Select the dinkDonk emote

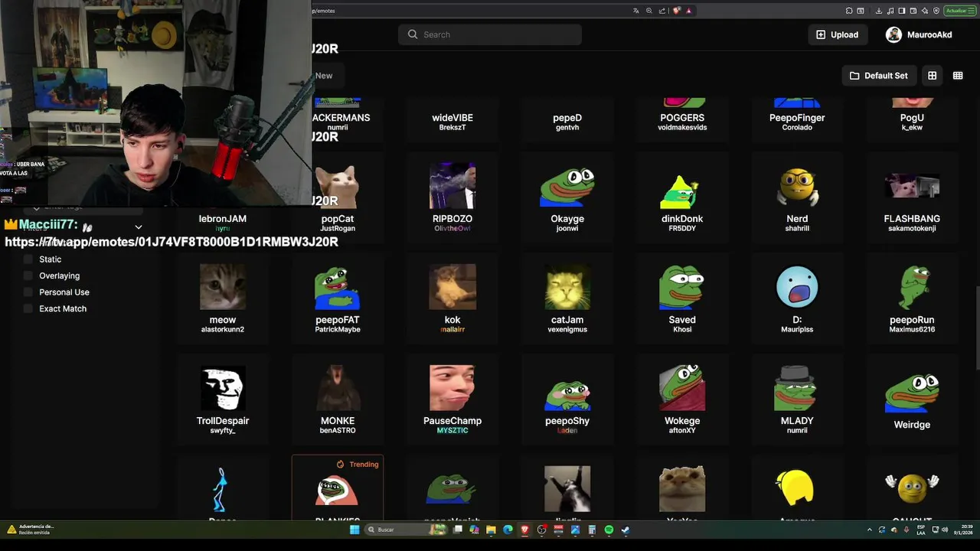pos(682,197)
